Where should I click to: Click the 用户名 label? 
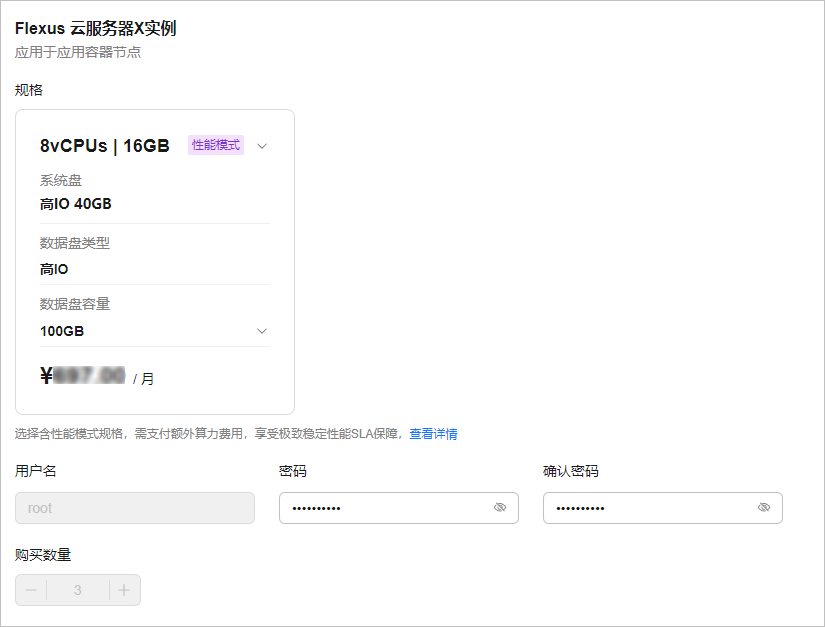(x=35, y=471)
